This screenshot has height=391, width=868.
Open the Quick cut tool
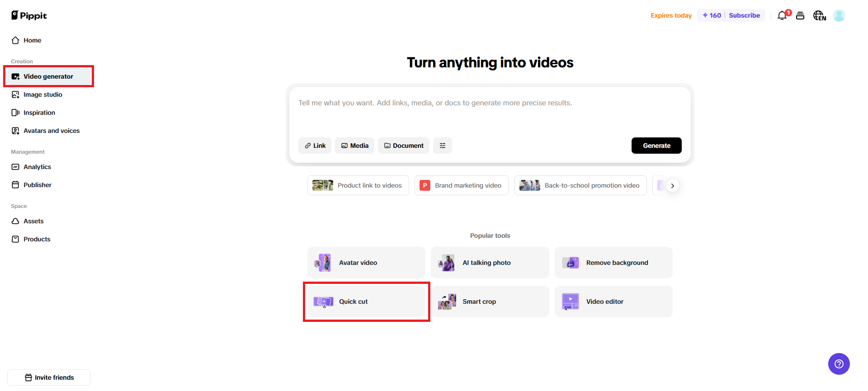pyautogui.click(x=366, y=301)
